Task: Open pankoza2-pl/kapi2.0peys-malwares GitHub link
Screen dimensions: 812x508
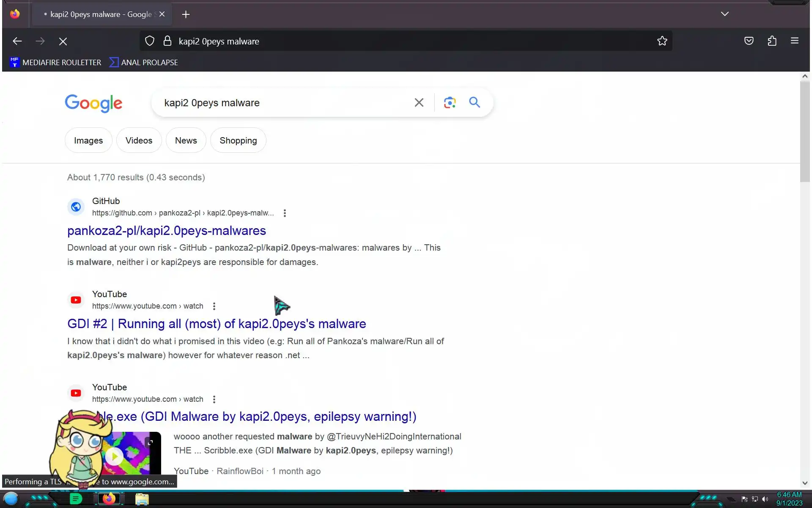Action: pyautogui.click(x=166, y=231)
